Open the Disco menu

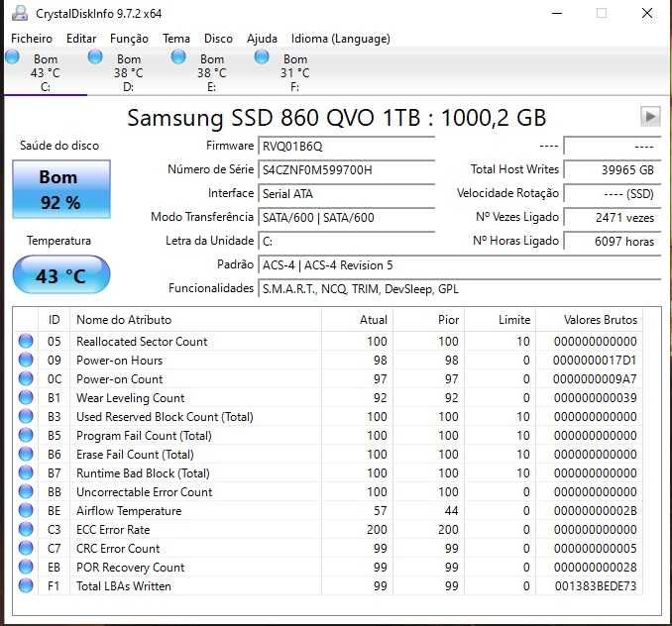pyautogui.click(x=218, y=39)
